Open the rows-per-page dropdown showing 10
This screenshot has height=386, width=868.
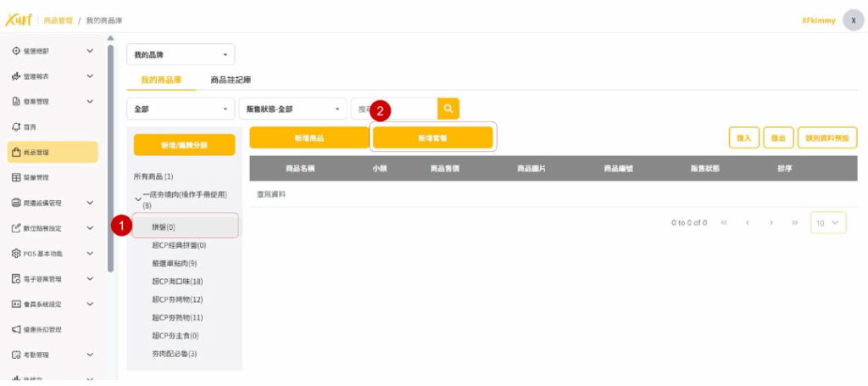pyautogui.click(x=827, y=222)
